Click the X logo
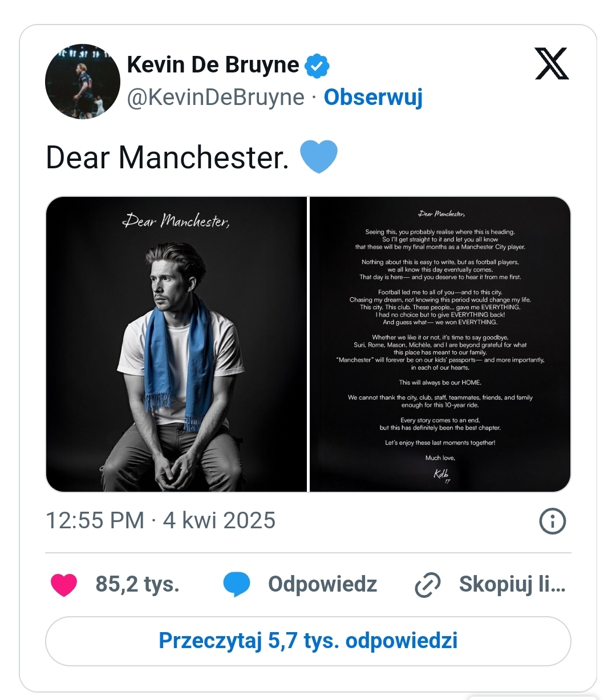This screenshot has width=616, height=700. (x=552, y=64)
